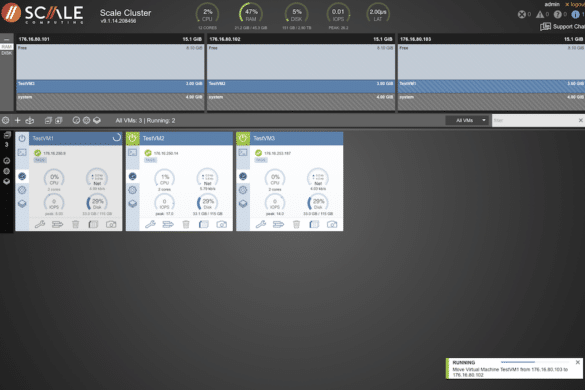Click the clone VM icon on TestVM3
The width and height of the screenshot is (585, 390).
(x=314, y=224)
